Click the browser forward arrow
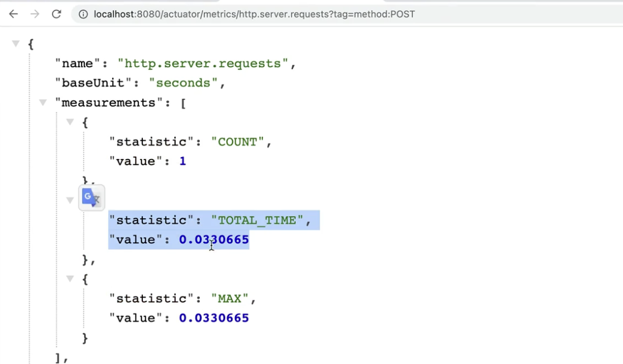 click(x=35, y=15)
